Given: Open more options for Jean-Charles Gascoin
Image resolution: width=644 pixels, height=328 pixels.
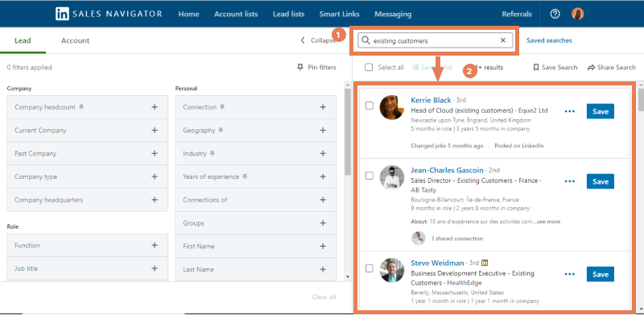Looking at the screenshot, I should click(x=570, y=182).
